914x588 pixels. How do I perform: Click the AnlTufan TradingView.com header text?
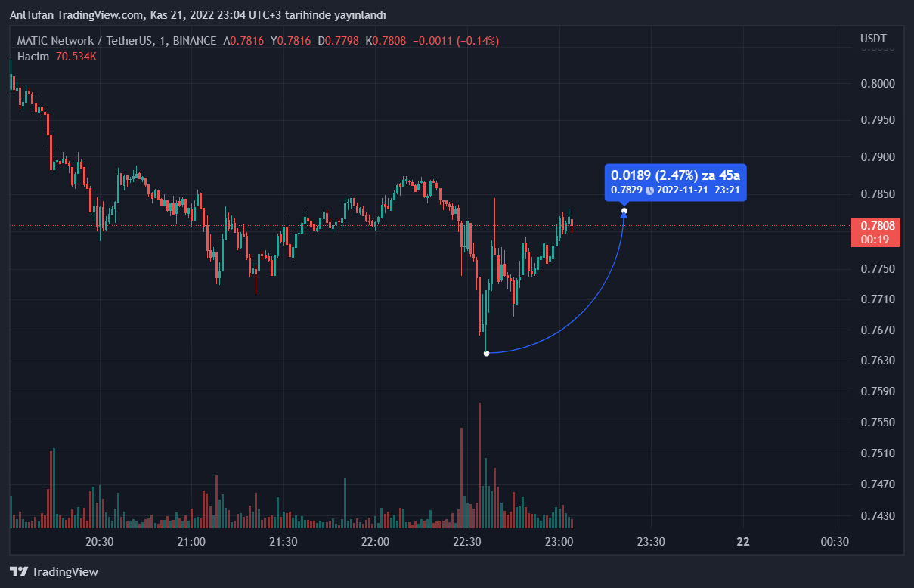coord(197,15)
